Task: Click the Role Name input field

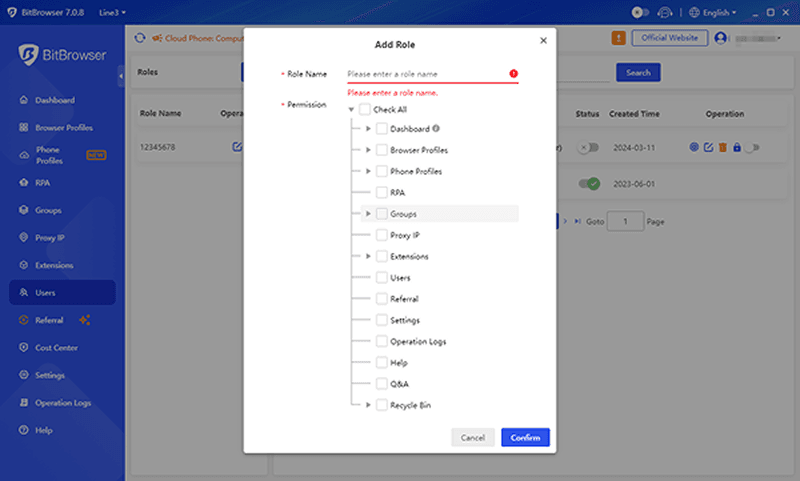Action: (x=425, y=74)
